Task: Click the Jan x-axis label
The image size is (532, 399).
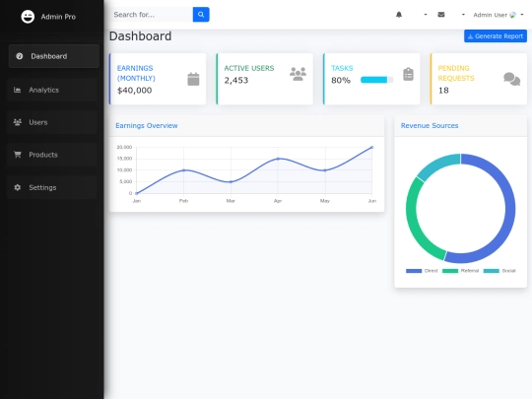Action: coord(136,201)
